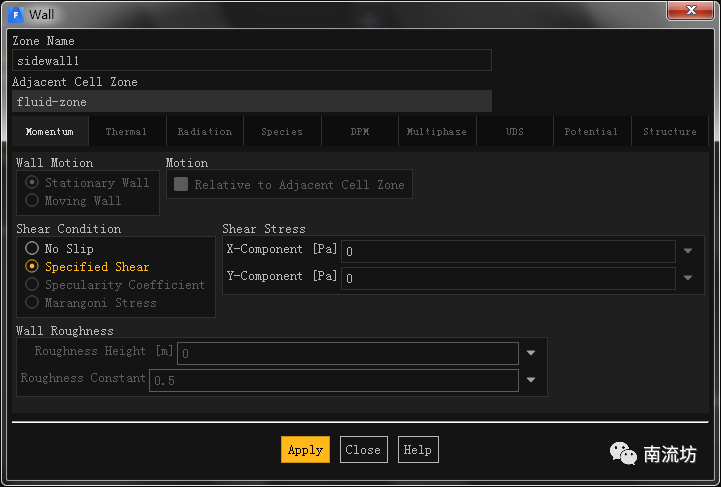721x487 pixels.
Task: Select the Stationary Wall radio button
Action: [x=32, y=182]
